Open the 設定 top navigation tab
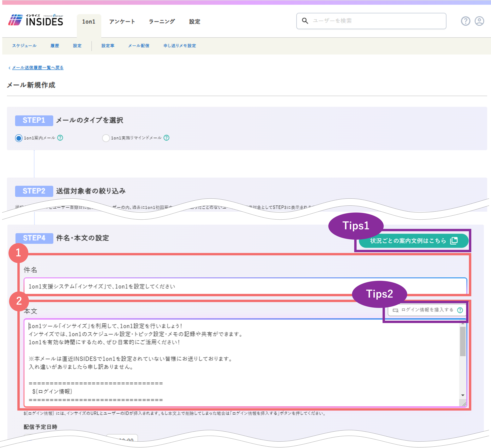Viewport: 491px width, 448px height. tap(195, 22)
